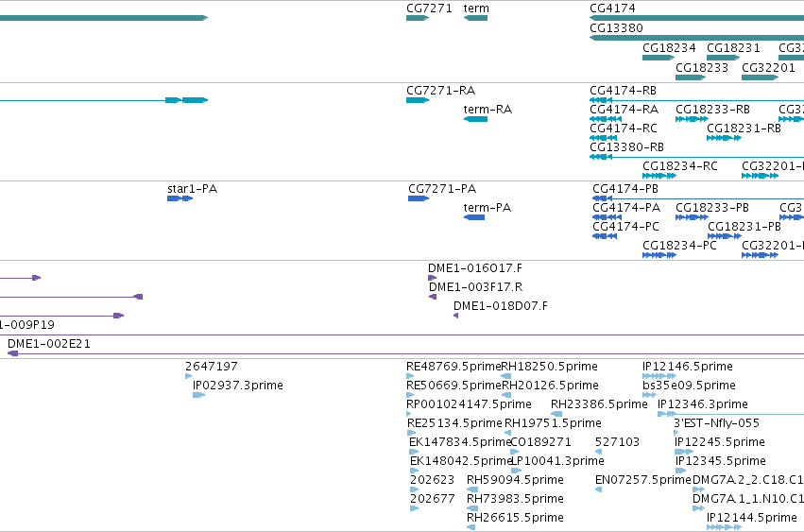Select the CG4174-PC protein label
This screenshot has width=804, height=532.
[x=625, y=227]
